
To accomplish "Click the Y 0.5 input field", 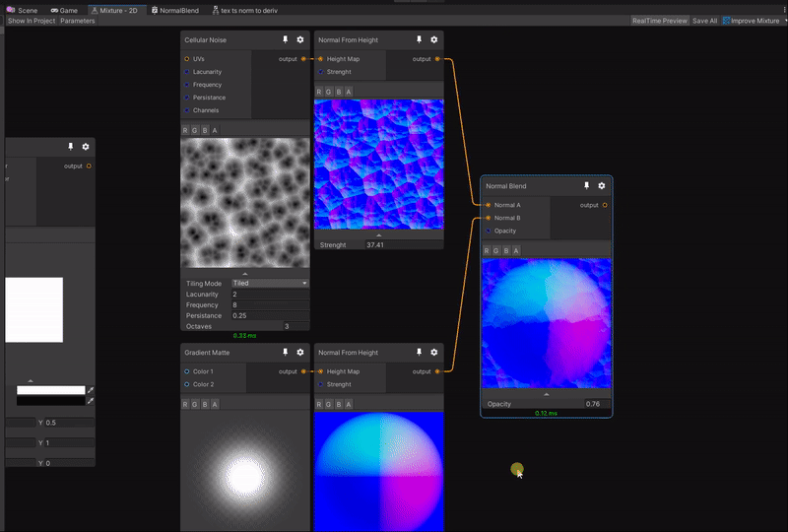I will click(69, 423).
